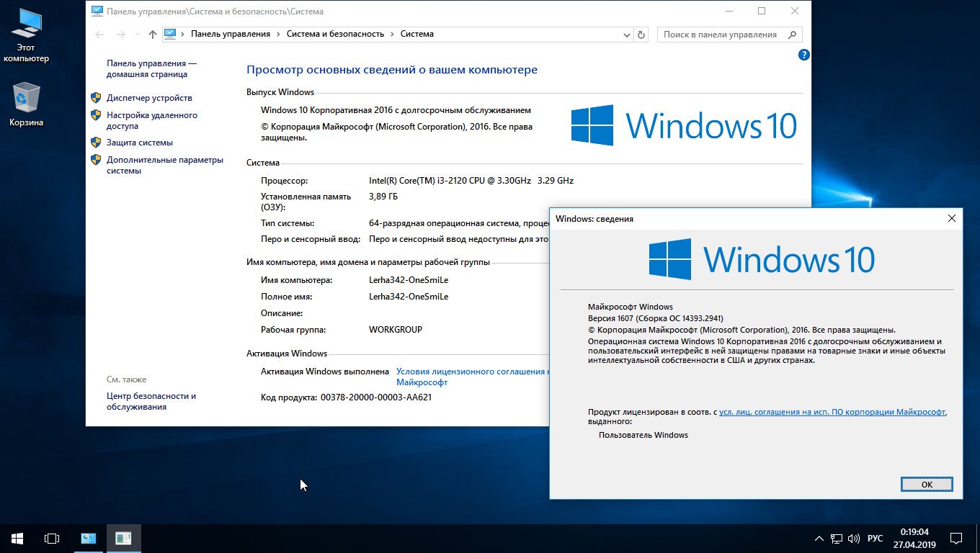Open volume control tray icon

point(854,538)
